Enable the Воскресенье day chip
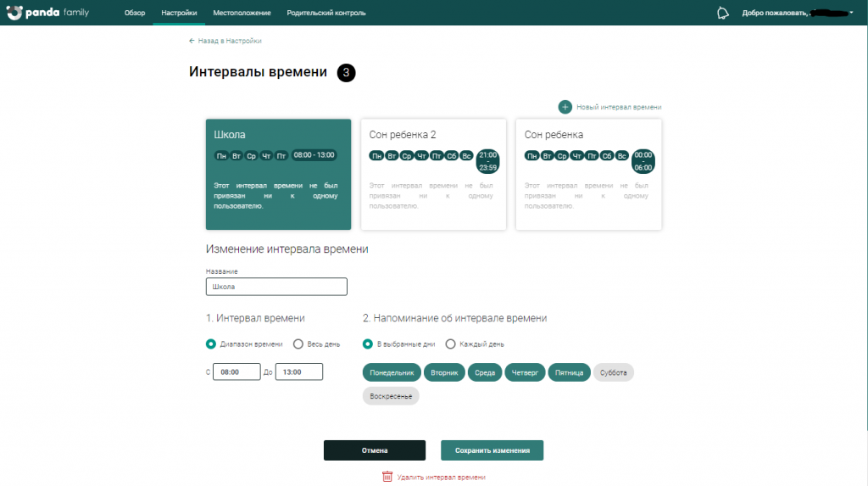 point(391,396)
